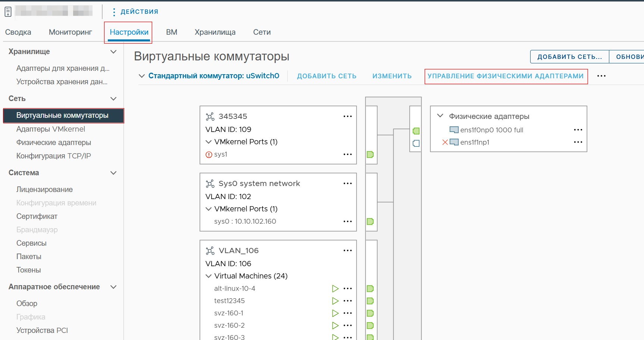Go to the Сети tab
644x340 pixels.
pyautogui.click(x=262, y=32)
